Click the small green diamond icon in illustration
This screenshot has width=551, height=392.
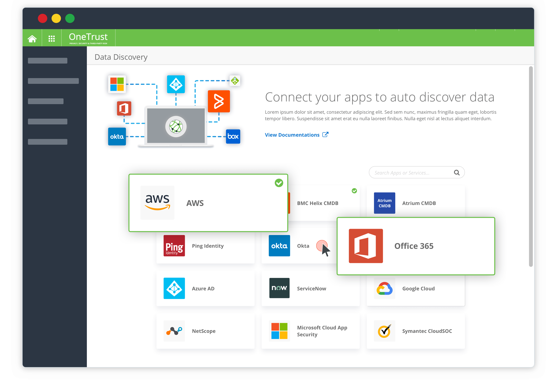click(x=235, y=80)
